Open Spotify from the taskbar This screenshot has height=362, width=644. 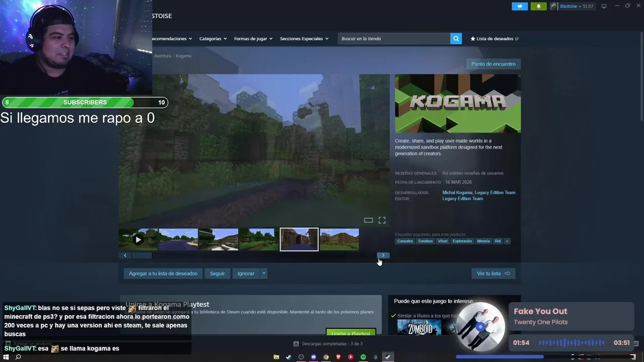pyautogui.click(x=363, y=357)
